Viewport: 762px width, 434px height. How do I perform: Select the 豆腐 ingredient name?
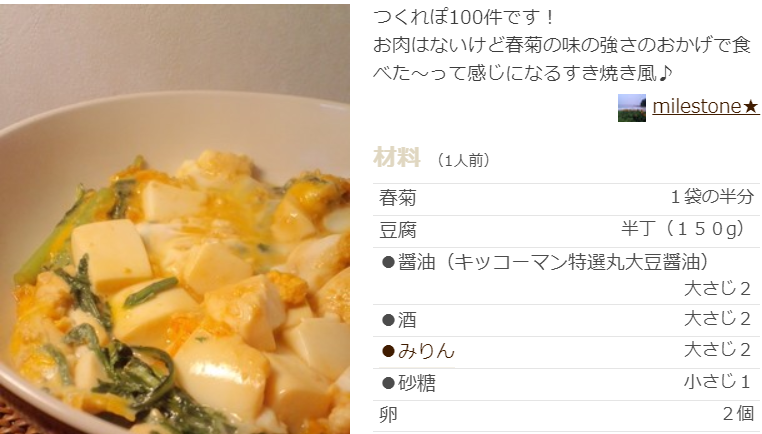tap(398, 230)
